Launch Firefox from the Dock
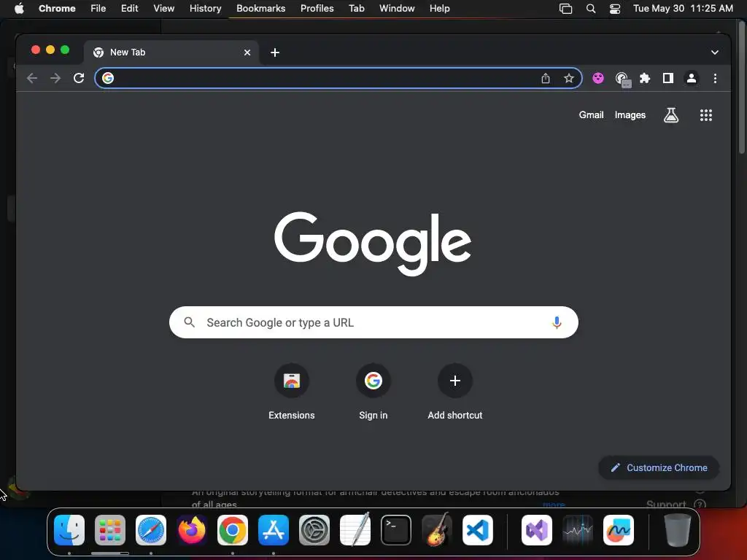The image size is (747, 560). click(192, 530)
